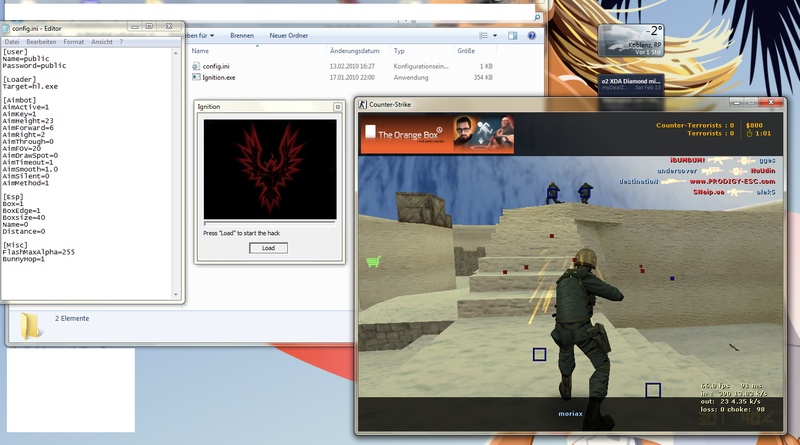Click the yellow folder icon in the Explorer details pane
The height and width of the screenshot is (445, 800).
31,326
